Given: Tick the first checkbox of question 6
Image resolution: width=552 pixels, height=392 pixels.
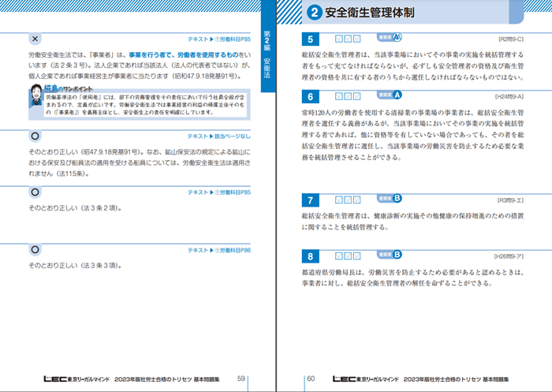Looking at the screenshot, I should 338,96.
